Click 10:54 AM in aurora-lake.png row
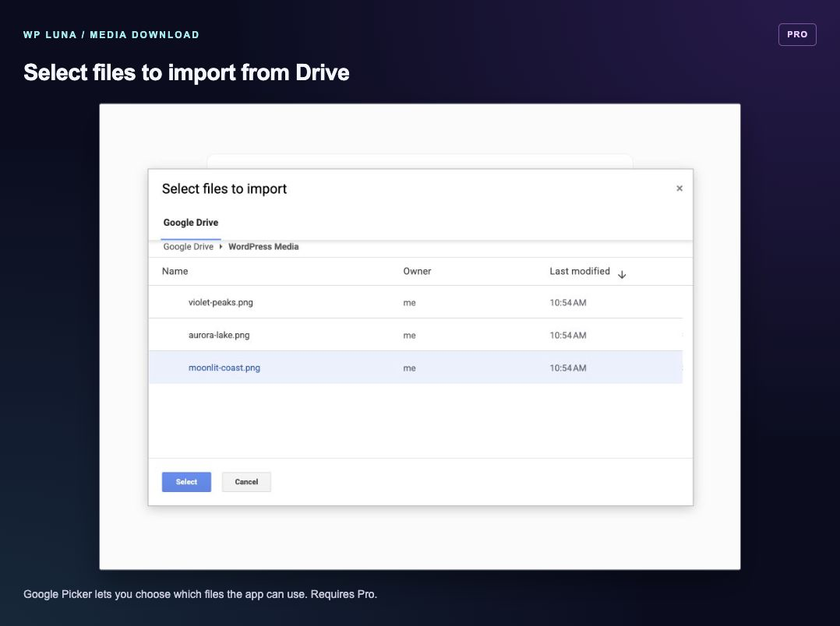This screenshot has height=626, width=840. click(x=568, y=336)
